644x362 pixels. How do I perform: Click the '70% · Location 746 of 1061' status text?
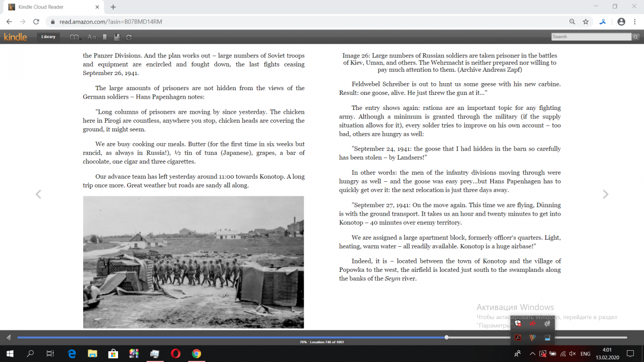point(322,342)
